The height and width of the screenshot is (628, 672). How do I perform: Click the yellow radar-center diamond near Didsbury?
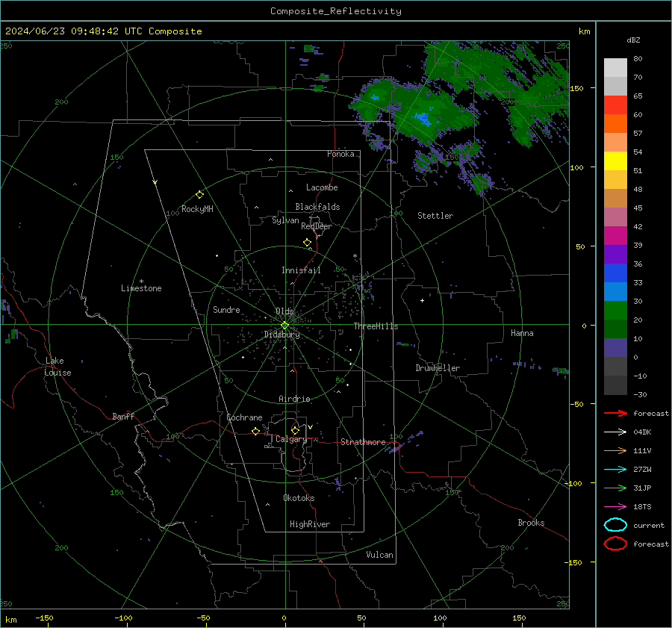point(285,326)
